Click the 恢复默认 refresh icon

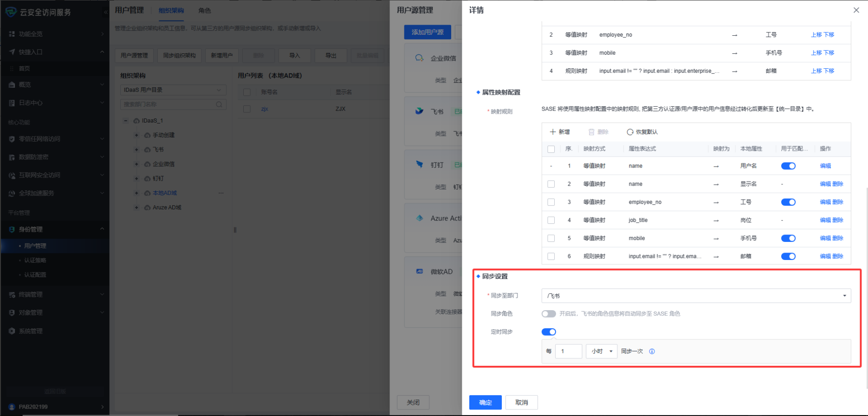click(630, 132)
